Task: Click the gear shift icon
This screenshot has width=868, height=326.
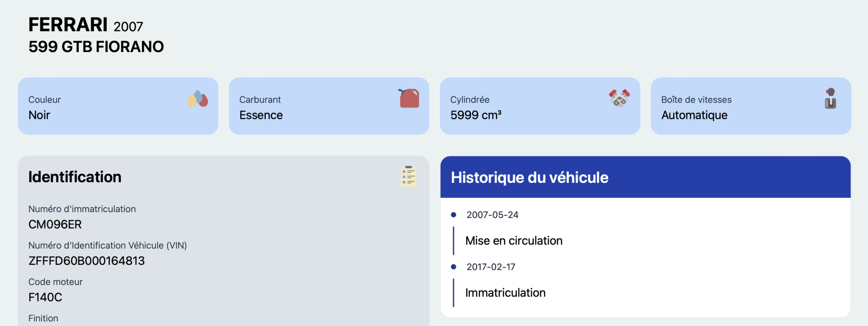Action: [830, 98]
